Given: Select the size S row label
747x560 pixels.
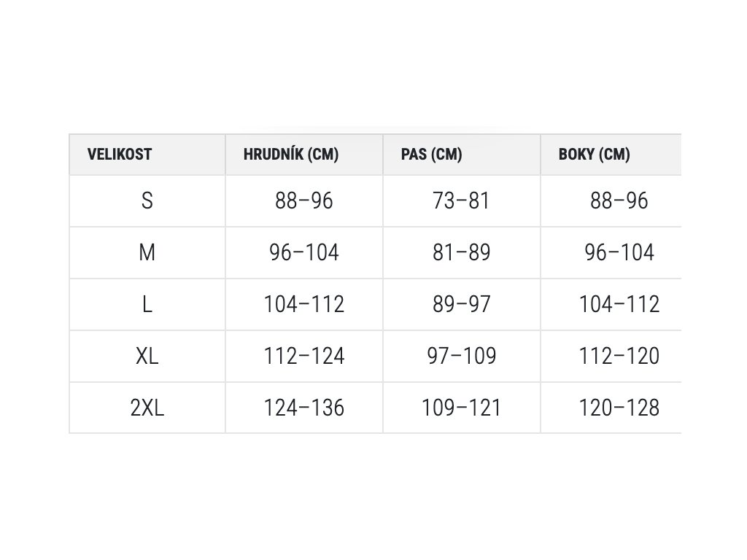Looking at the screenshot, I should pyautogui.click(x=147, y=201).
